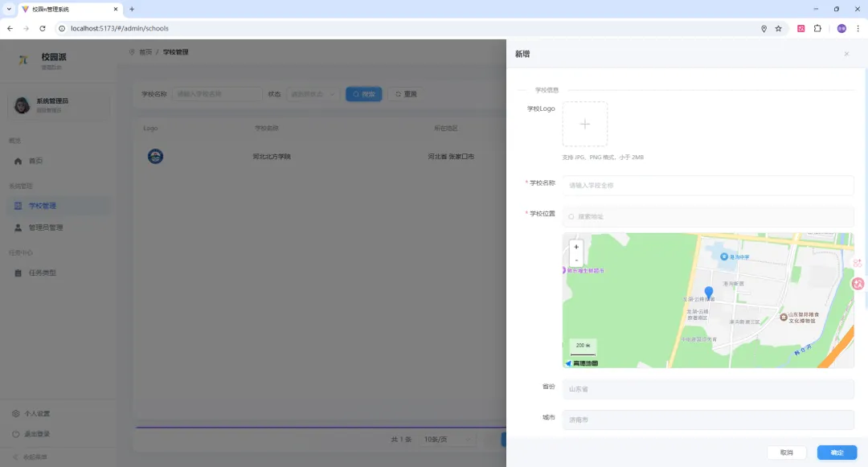This screenshot has height=467, width=868.
Task: Click the plus box to upload school logo
Action: (584, 124)
